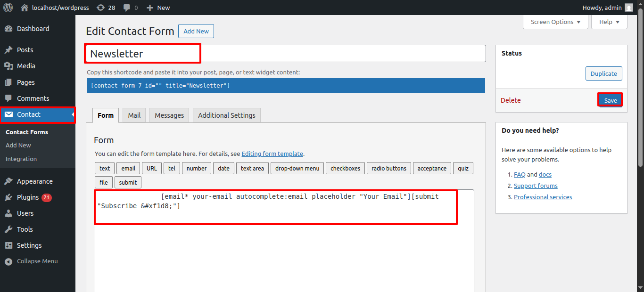The image size is (644, 292).
Task: Open the comments bubble icon in admin bar
Action: pyautogui.click(x=127, y=8)
